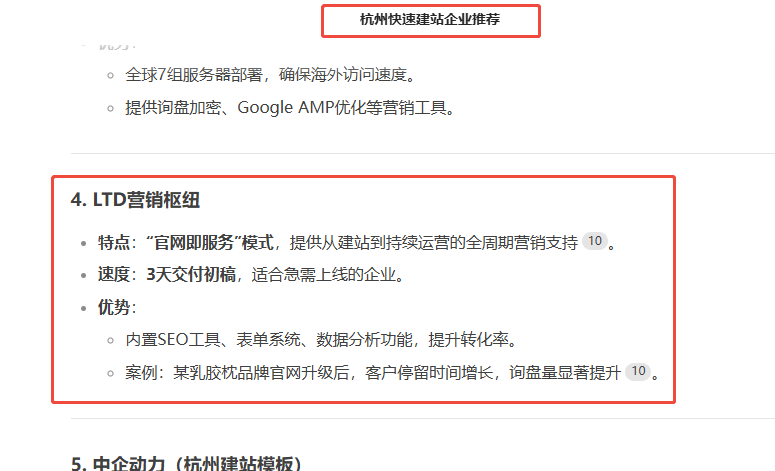
Task: Open citation badge 10 after 询盘量显著提升
Action: pos(637,372)
